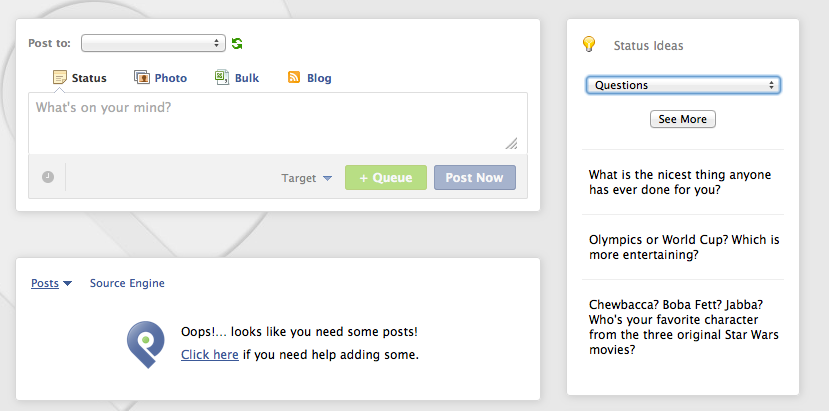Click the Blog RSS feed icon

pos(294,77)
